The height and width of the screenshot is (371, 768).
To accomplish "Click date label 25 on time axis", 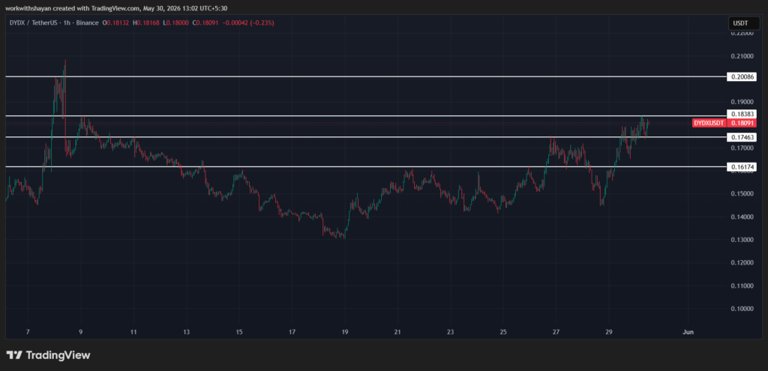I will pyautogui.click(x=503, y=332).
